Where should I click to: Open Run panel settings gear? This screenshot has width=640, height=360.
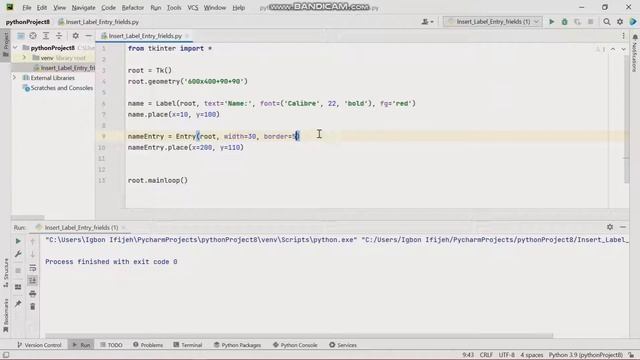click(610, 227)
